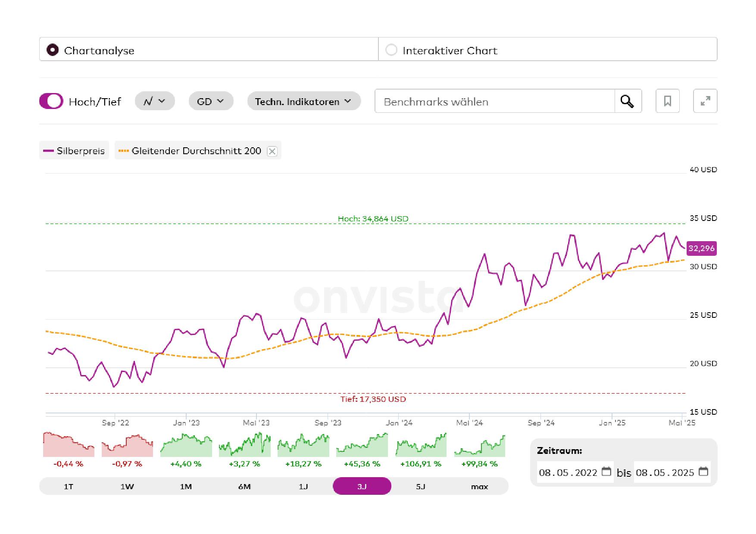Screen dimensions: 756x534
Task: Toggle the Hoch/Tief switch off
Action: [x=51, y=101]
